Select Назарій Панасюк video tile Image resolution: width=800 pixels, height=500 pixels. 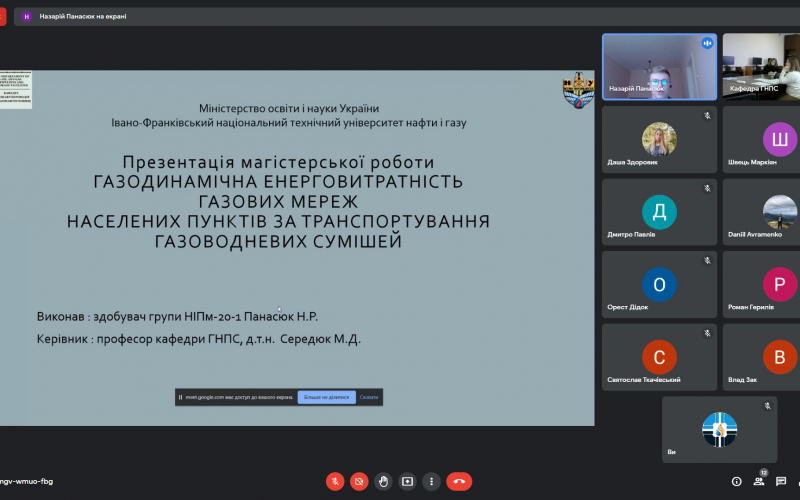[x=659, y=67]
